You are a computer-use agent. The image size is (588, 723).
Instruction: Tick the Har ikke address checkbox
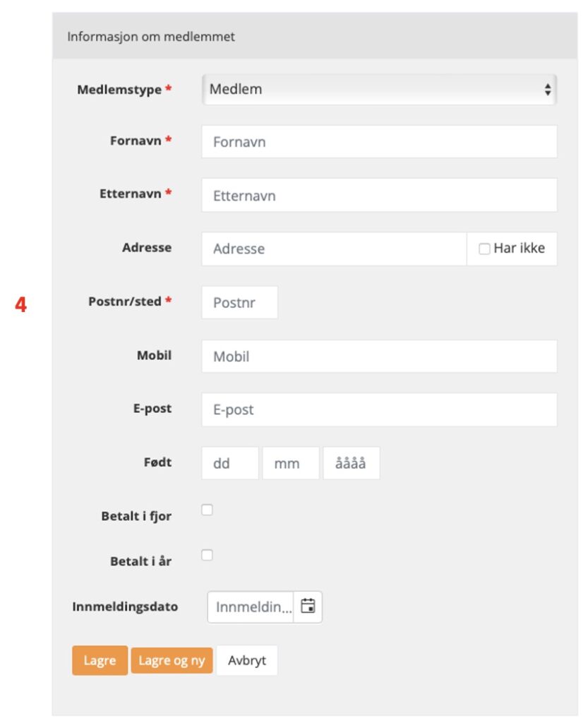point(484,249)
